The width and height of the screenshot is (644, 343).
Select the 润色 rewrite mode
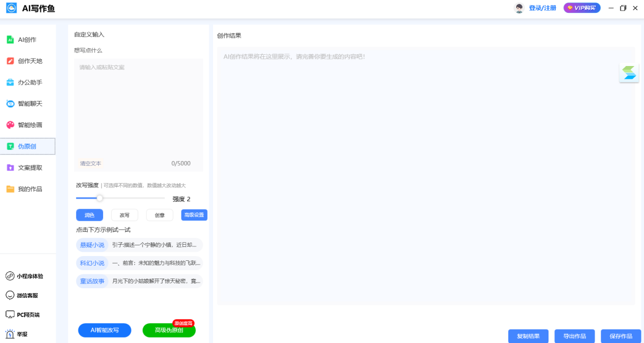(x=90, y=215)
